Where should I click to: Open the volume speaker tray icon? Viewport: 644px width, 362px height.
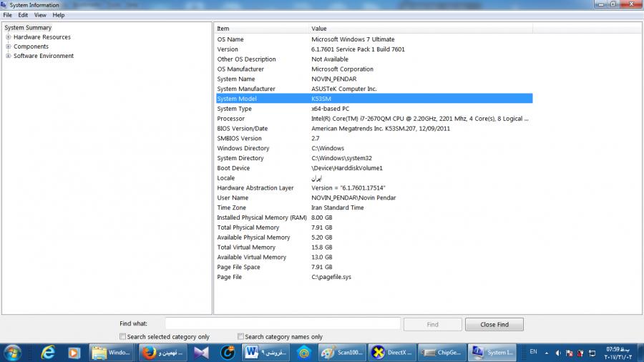tap(558, 353)
